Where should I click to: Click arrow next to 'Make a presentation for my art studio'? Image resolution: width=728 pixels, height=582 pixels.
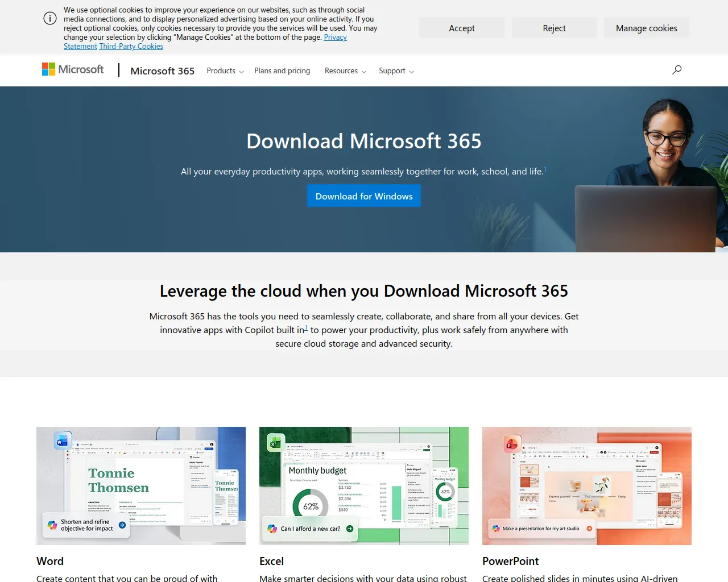589,529
